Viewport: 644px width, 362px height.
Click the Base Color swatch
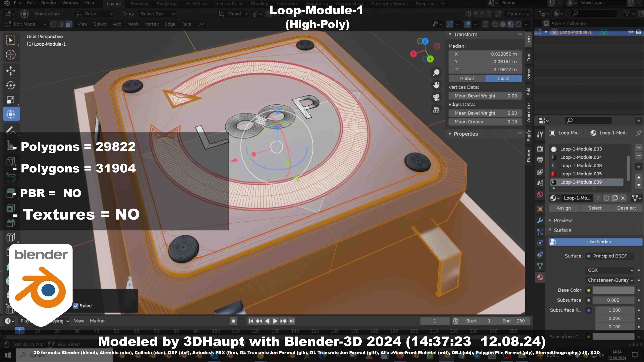point(613,290)
